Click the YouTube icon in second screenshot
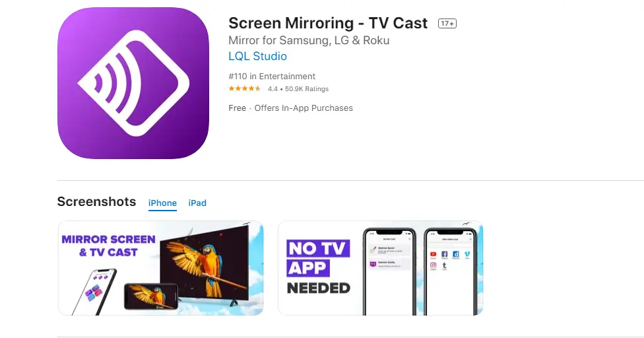The image size is (644, 338). pos(434,254)
